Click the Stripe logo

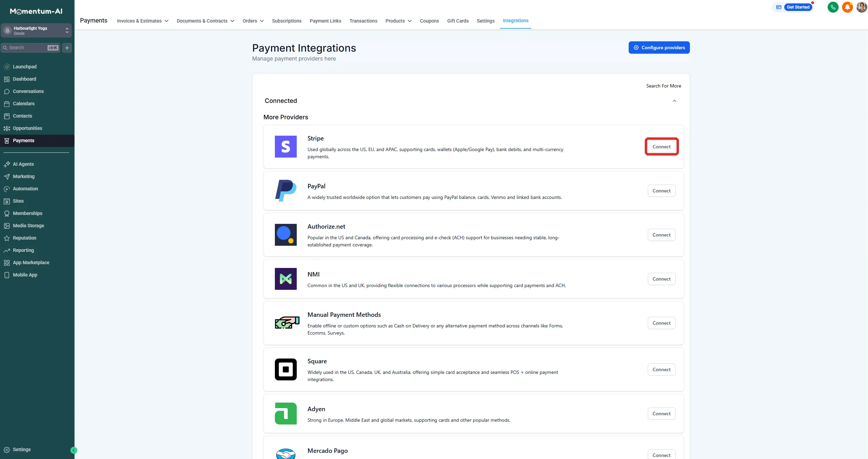tap(285, 147)
